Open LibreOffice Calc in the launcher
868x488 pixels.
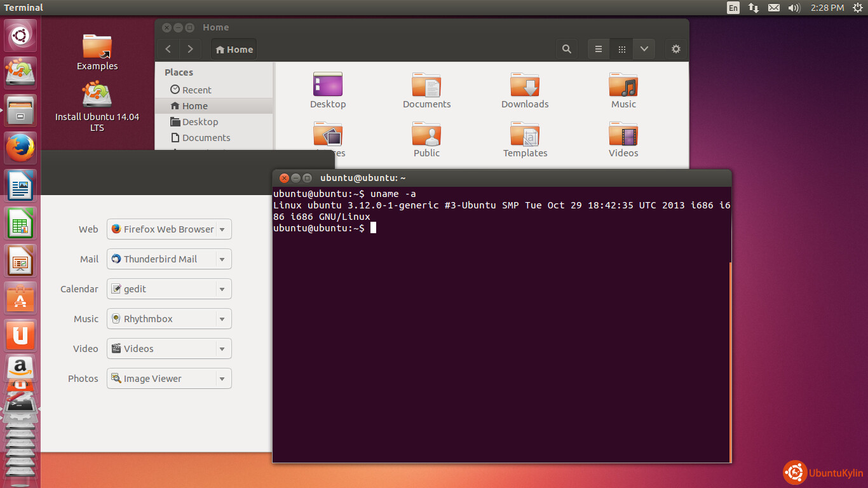20,224
